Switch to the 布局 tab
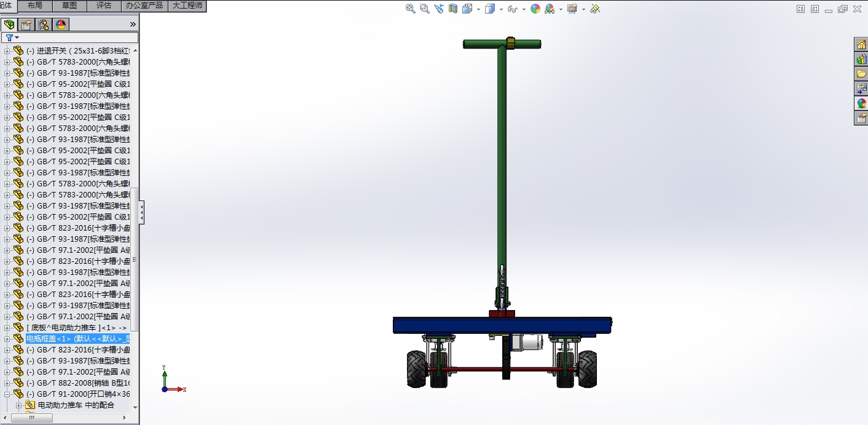Viewport: 868px width, 425px height. click(x=35, y=6)
